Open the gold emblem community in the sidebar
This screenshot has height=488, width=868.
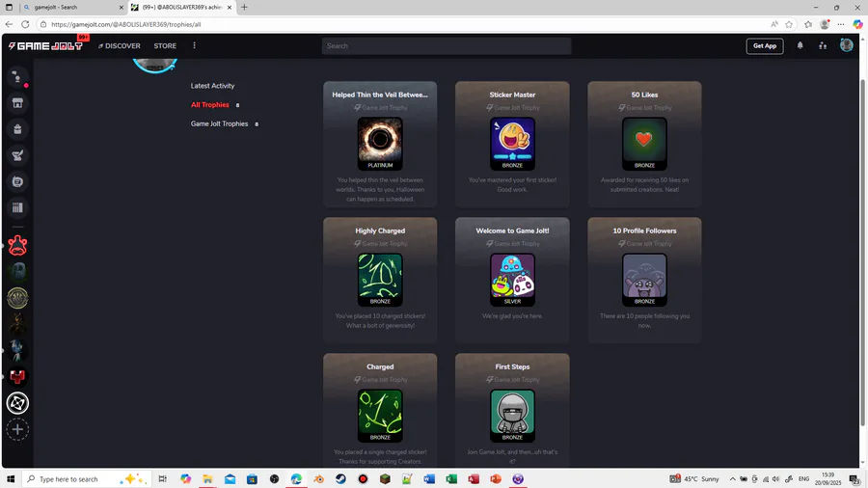pos(17,298)
